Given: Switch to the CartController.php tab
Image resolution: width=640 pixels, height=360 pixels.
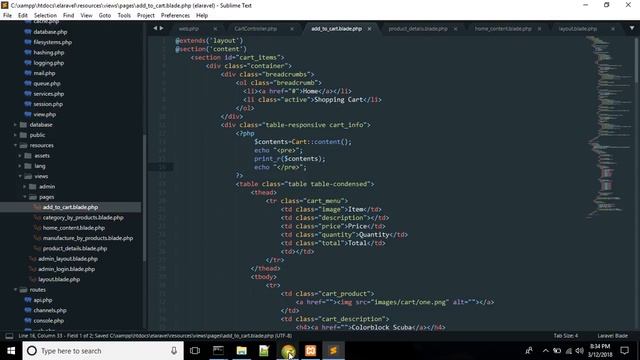Looking at the screenshot, I should pos(256,29).
